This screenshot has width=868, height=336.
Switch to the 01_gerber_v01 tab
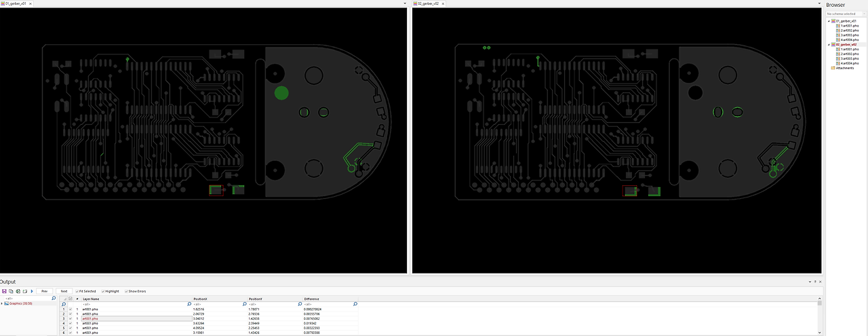point(15,3)
